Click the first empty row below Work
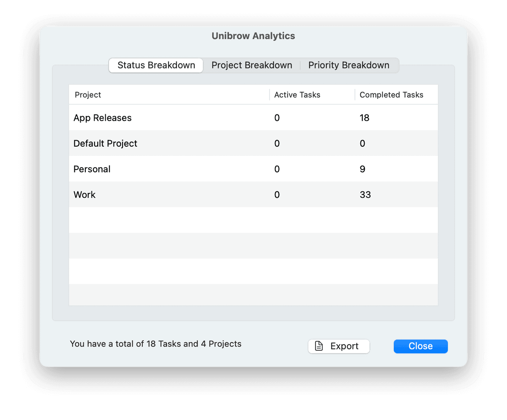507x420 pixels. (253, 220)
